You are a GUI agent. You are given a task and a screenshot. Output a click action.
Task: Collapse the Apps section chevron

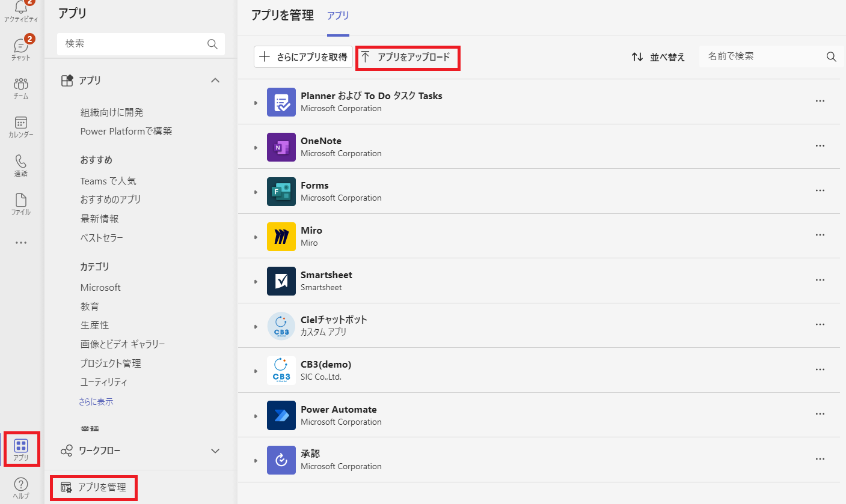click(x=215, y=80)
